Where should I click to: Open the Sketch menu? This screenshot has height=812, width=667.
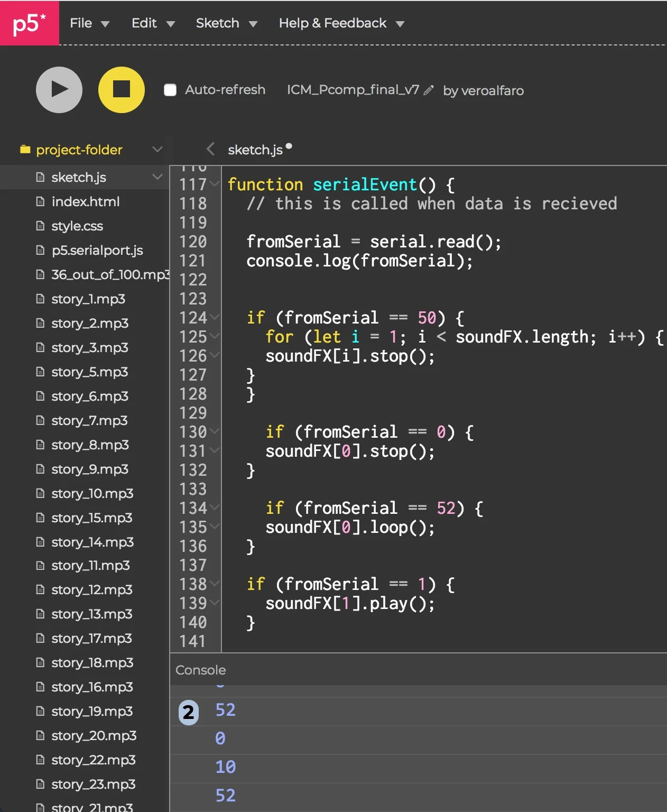point(227,23)
